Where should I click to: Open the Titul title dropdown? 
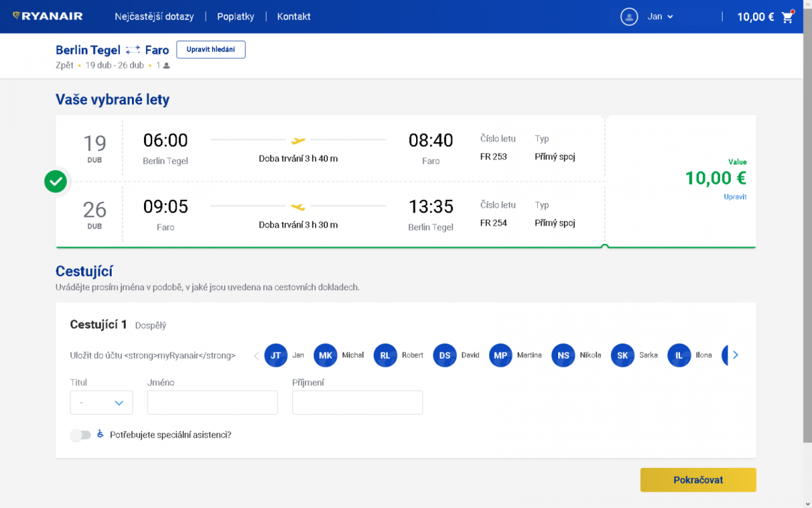coord(101,402)
